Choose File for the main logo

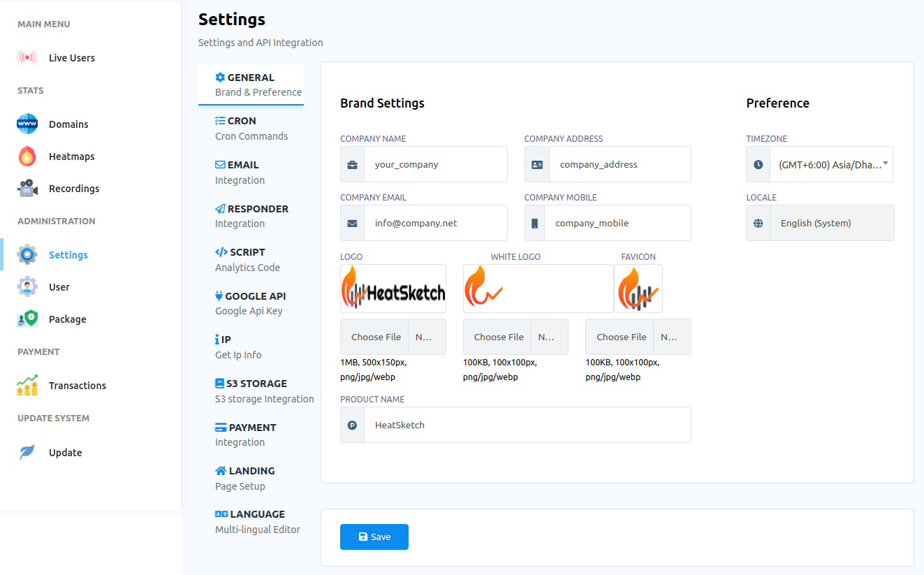point(376,337)
